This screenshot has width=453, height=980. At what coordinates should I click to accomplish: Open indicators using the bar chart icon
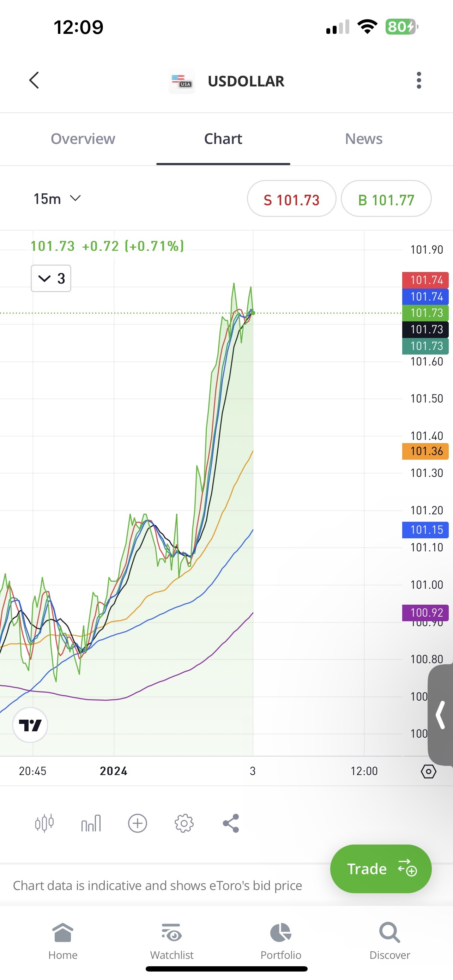91,823
